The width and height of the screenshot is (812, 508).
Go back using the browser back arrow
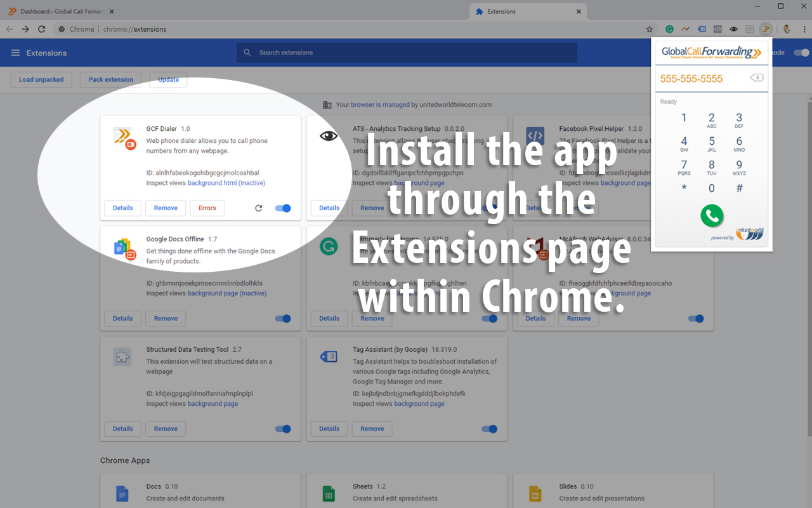click(10, 29)
